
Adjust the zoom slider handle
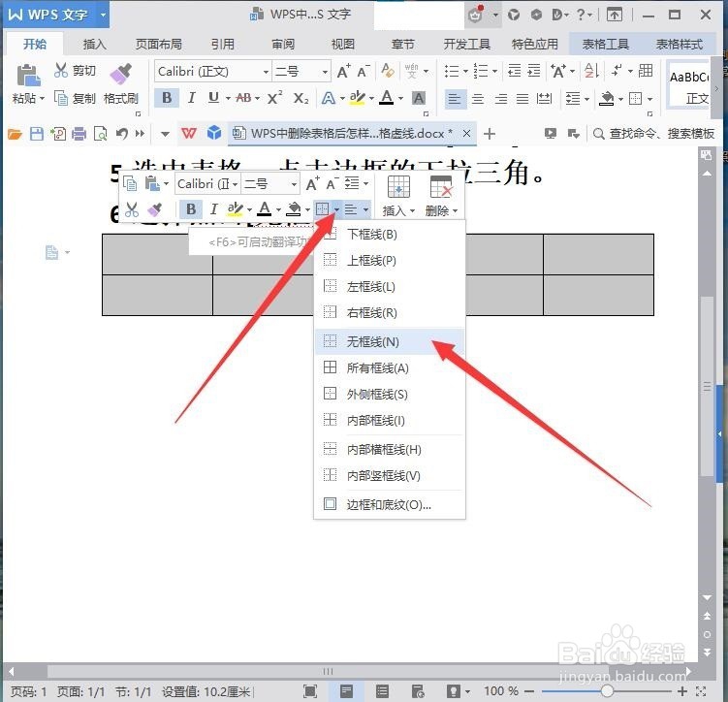(607, 691)
